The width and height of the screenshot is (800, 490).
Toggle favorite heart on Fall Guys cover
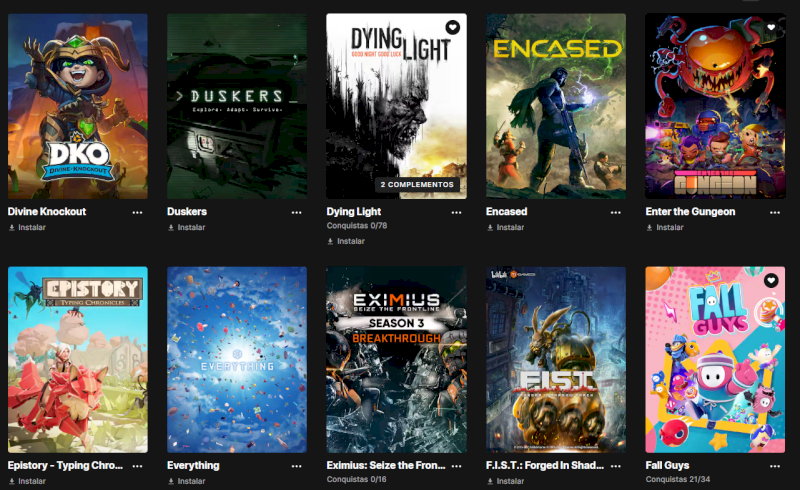pos(771,280)
